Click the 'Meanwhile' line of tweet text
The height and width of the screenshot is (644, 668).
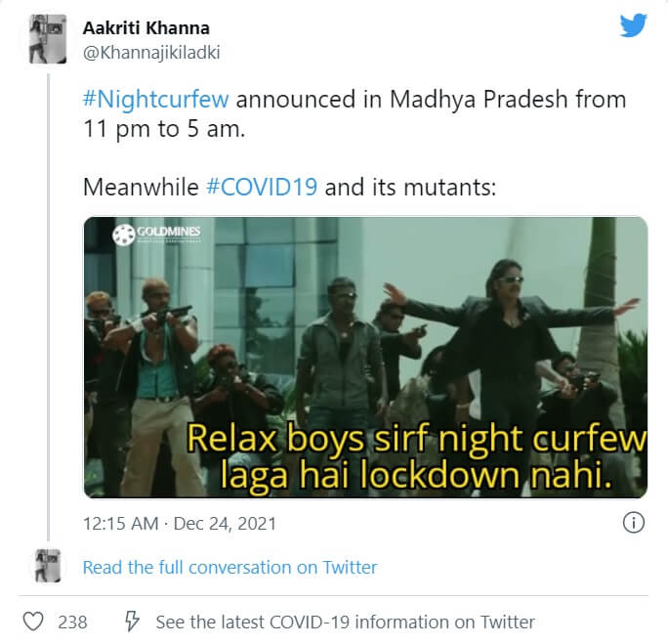290,187
